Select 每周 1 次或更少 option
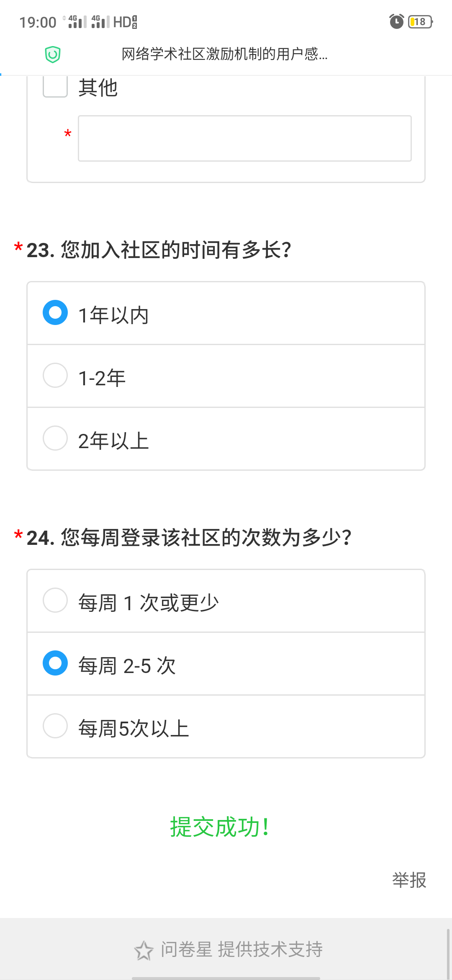Screen dimensions: 452x980 tap(55, 600)
